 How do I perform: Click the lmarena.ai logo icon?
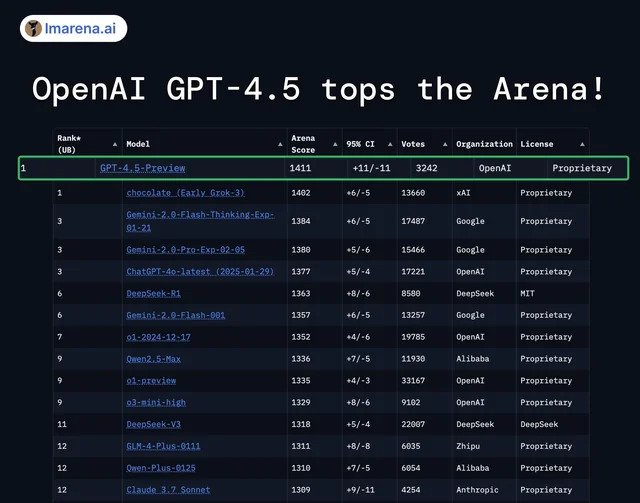[x=33, y=29]
